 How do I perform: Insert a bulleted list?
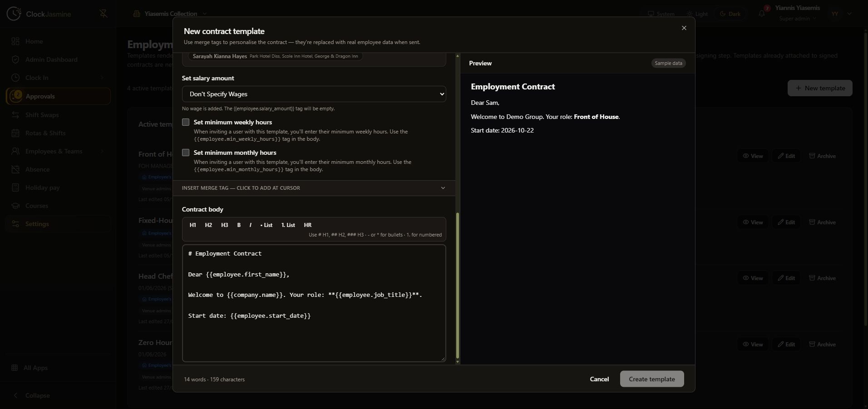pos(266,225)
